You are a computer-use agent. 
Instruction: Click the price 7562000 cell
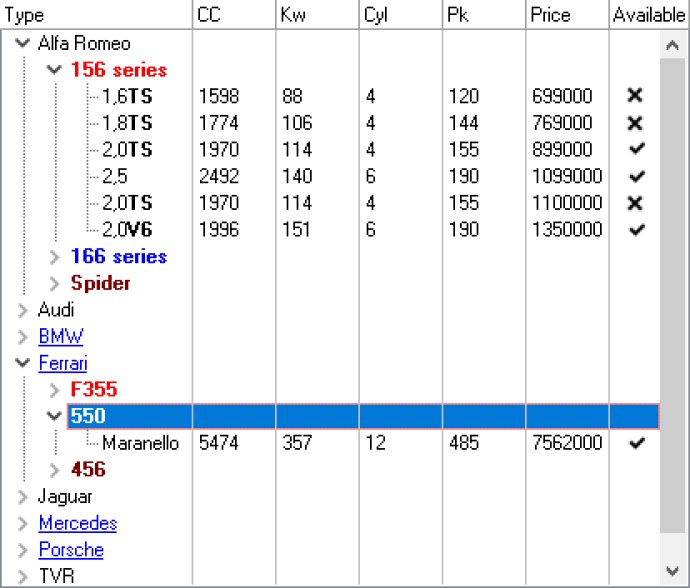click(x=567, y=443)
